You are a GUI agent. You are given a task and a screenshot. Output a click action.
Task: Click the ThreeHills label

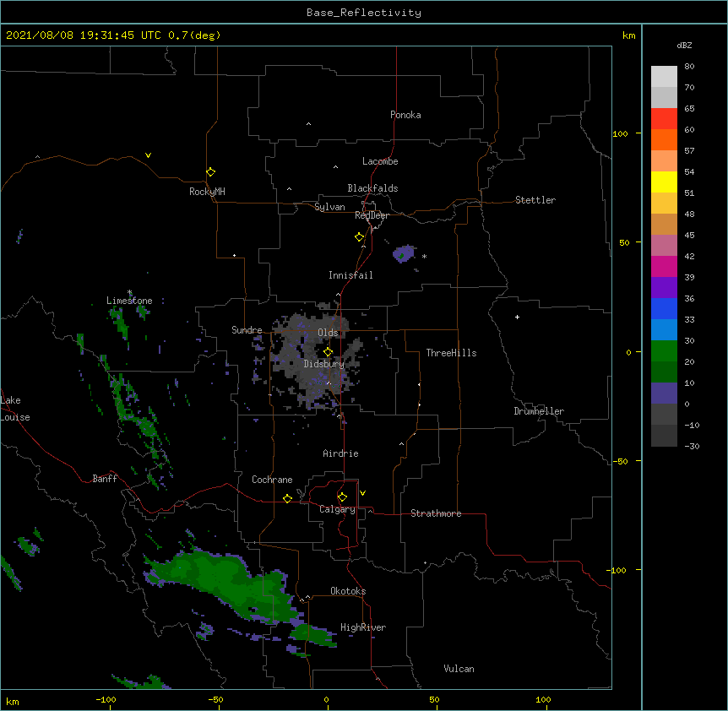[x=451, y=353]
